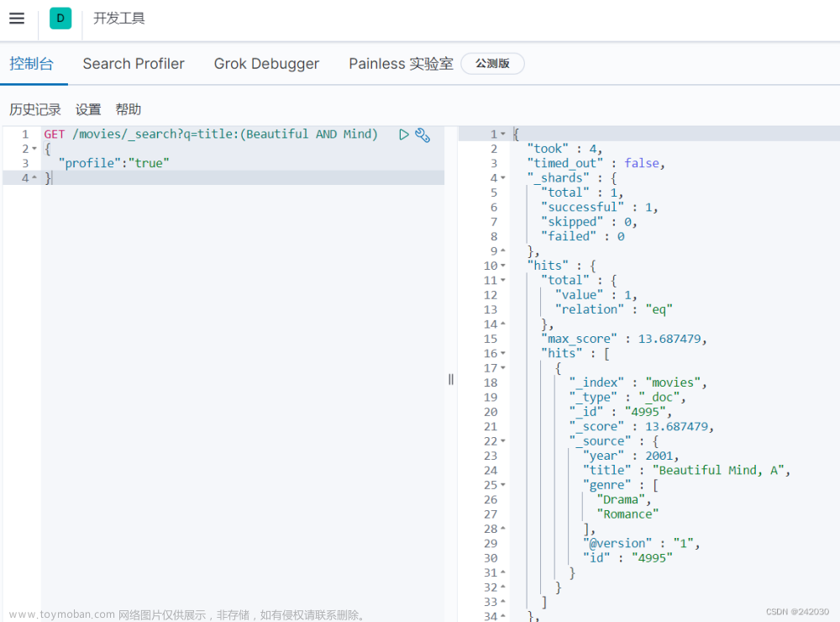840x622 pixels.
Task: Toggle fold marker at response line 31
Action: [x=503, y=572]
